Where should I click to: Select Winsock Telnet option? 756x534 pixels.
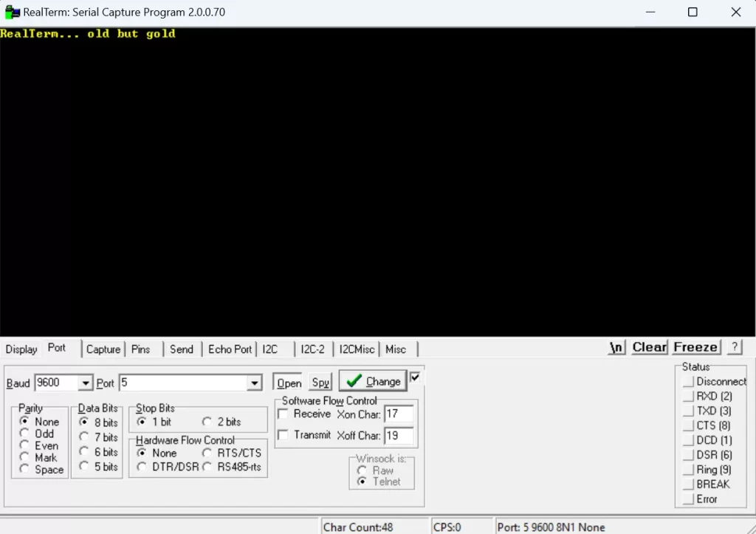(x=379, y=482)
